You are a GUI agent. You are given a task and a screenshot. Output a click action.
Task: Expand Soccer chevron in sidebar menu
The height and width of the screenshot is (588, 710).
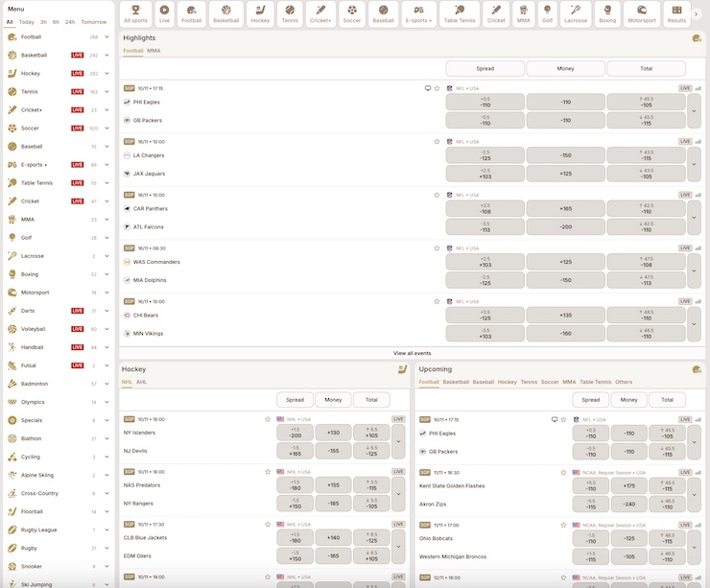pyautogui.click(x=106, y=129)
